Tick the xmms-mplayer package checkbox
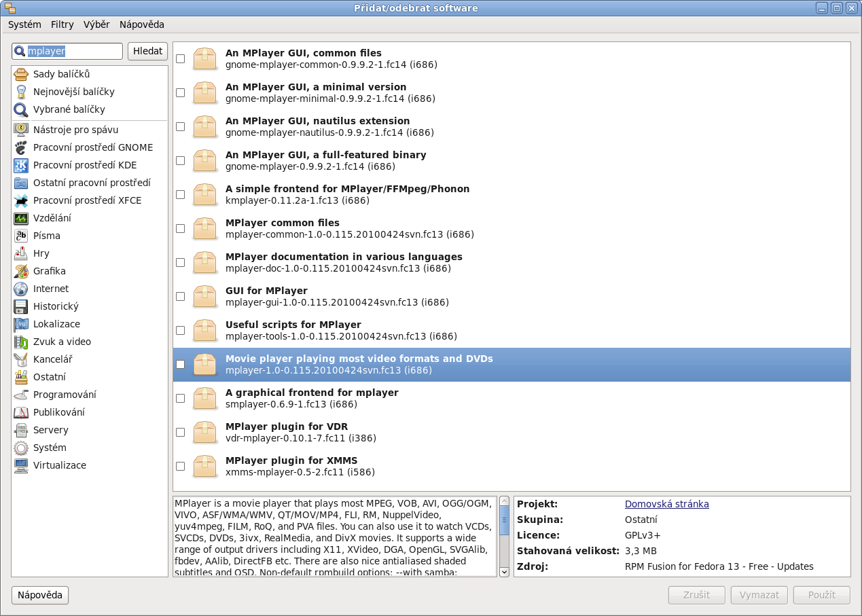This screenshot has height=616, width=862. (x=180, y=466)
